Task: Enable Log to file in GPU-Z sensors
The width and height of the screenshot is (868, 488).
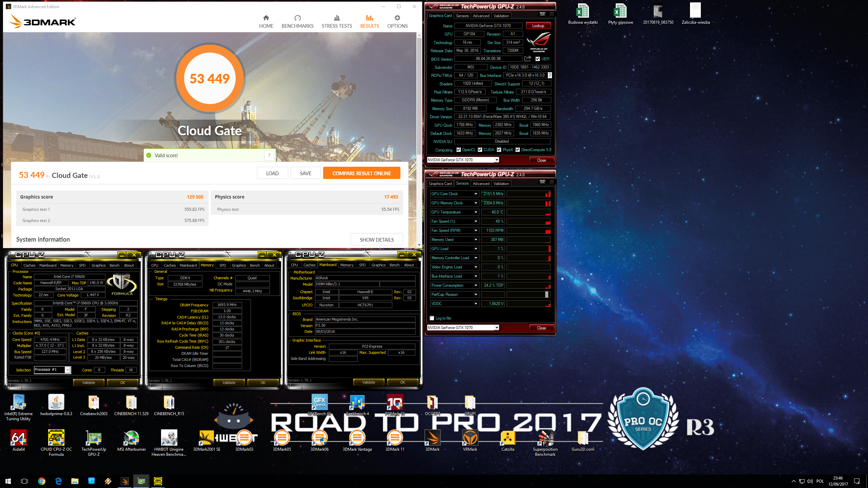Action: coord(432,318)
